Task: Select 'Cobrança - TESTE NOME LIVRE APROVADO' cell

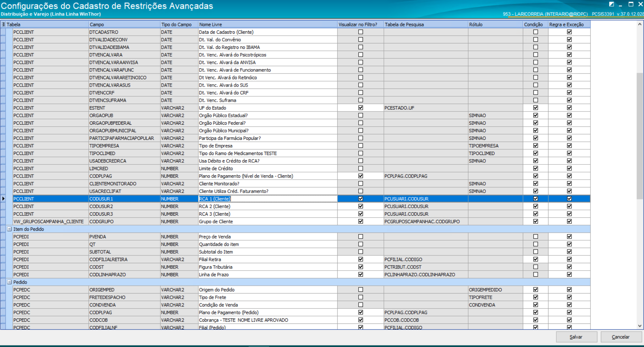Action: [268, 320]
